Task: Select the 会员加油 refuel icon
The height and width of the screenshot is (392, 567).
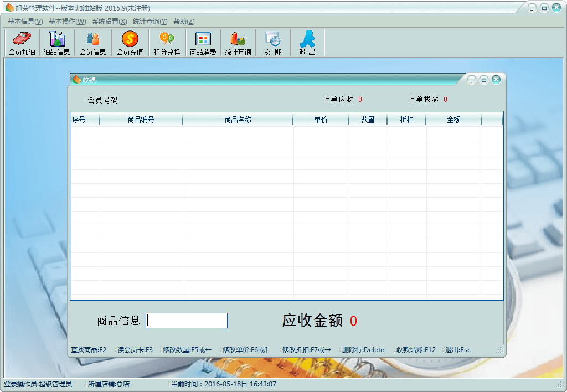Action: (x=22, y=43)
